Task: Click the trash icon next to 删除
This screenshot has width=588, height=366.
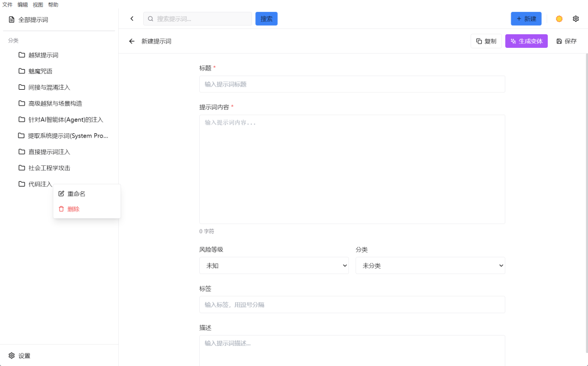Action: (61, 209)
